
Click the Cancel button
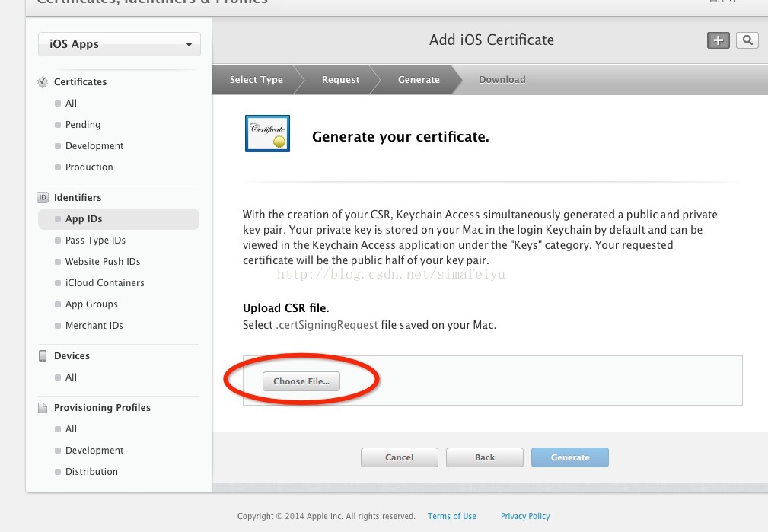(x=399, y=457)
